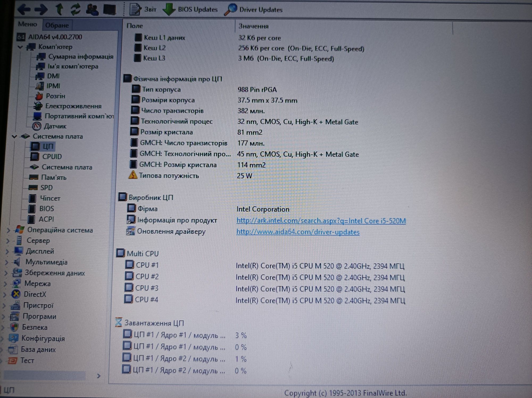Select the Технологічний процес row
This screenshot has width=532, height=398.
click(x=244, y=122)
